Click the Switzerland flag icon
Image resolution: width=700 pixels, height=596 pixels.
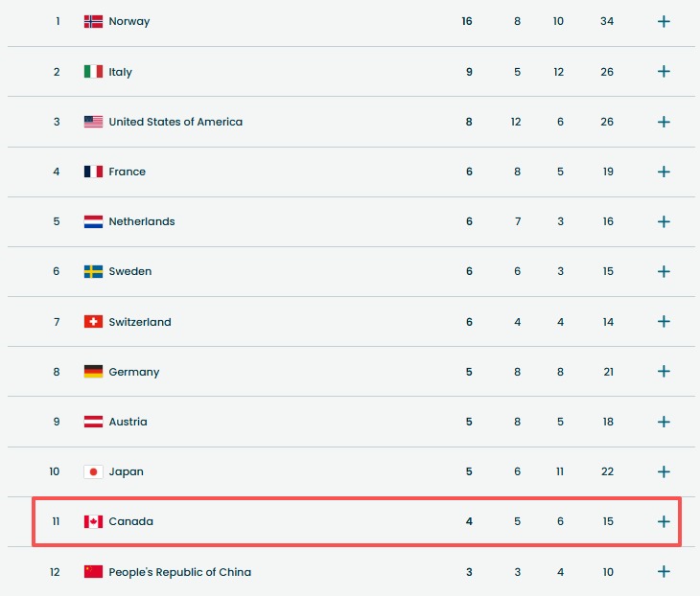pyautogui.click(x=93, y=322)
